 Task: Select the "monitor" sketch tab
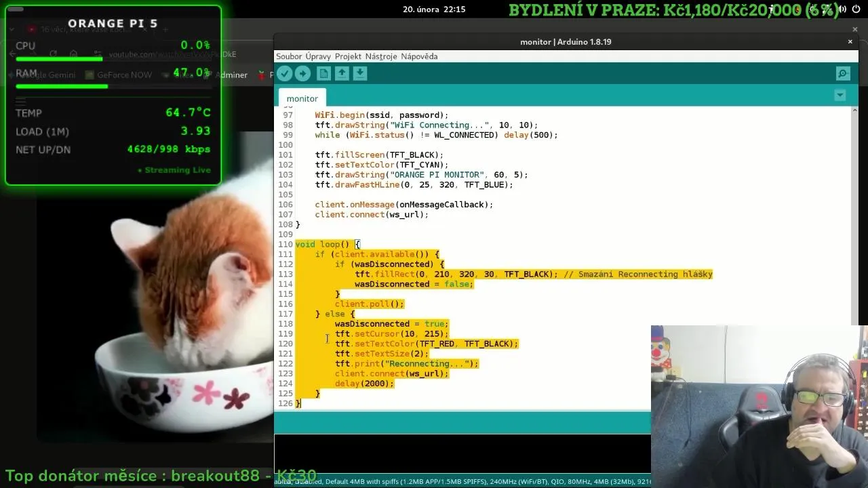point(302,98)
